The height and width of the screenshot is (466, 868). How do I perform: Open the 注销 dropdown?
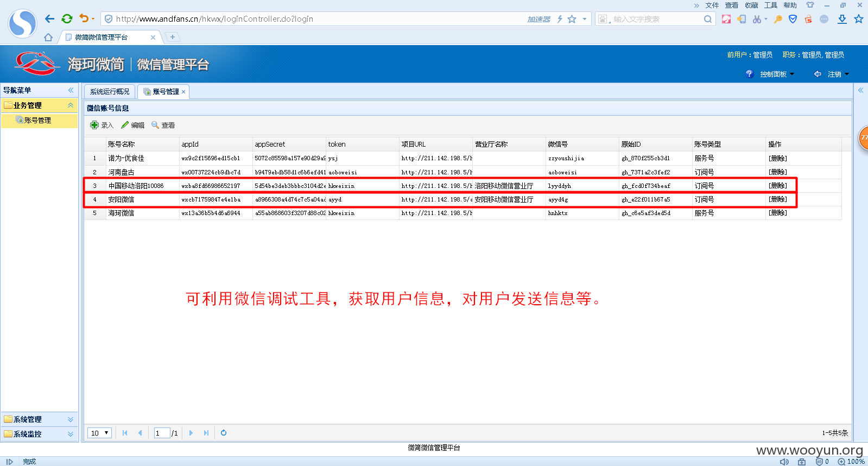click(x=838, y=74)
